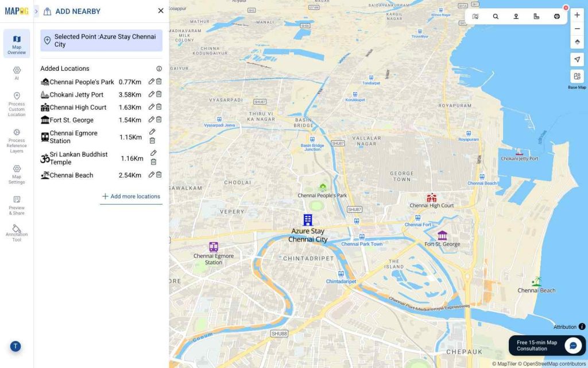Viewport: 588px width, 368px height.
Task: Open the AI panel from the sidebar
Action: pos(17,74)
